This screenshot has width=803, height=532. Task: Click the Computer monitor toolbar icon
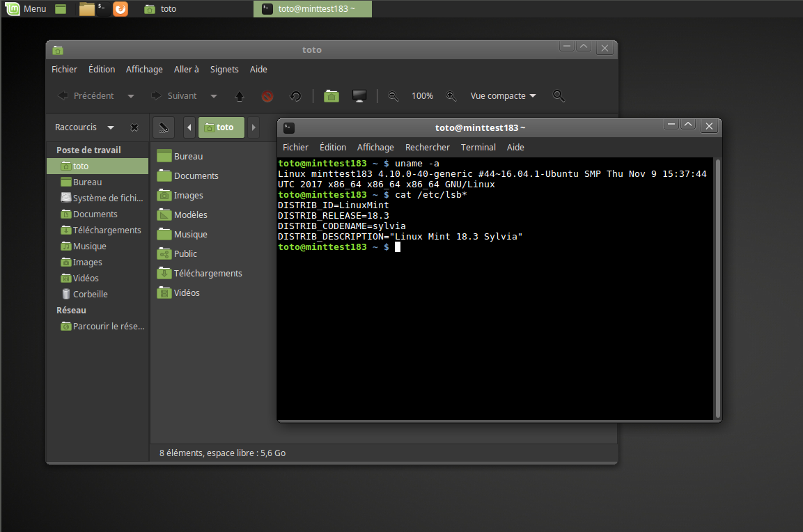(359, 96)
